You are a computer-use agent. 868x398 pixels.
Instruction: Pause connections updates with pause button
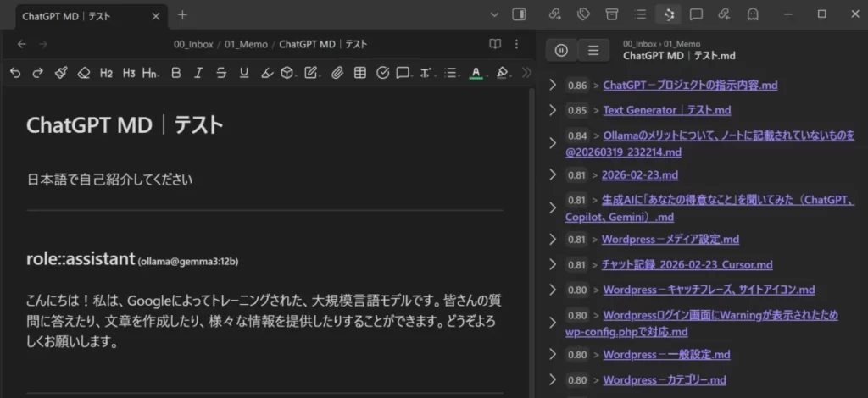561,50
